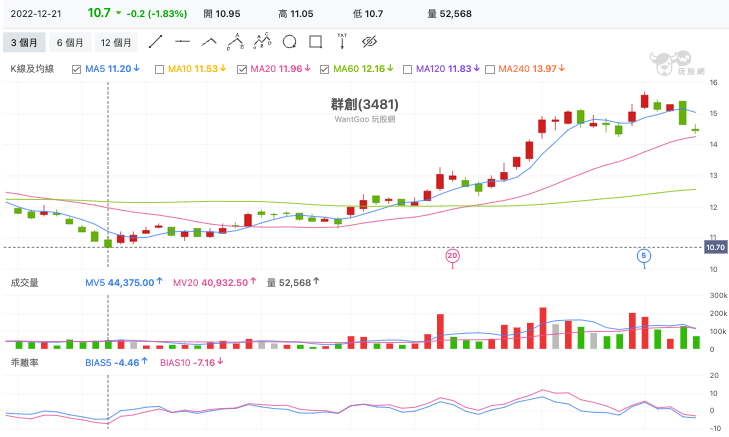
Task: Hide drawings with the crossed eye icon
Action: [x=369, y=42]
